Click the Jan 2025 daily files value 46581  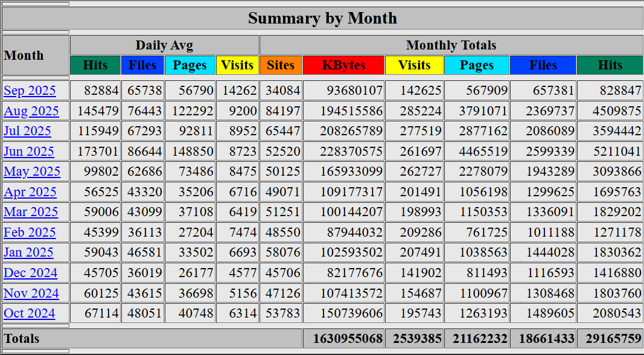145,252
